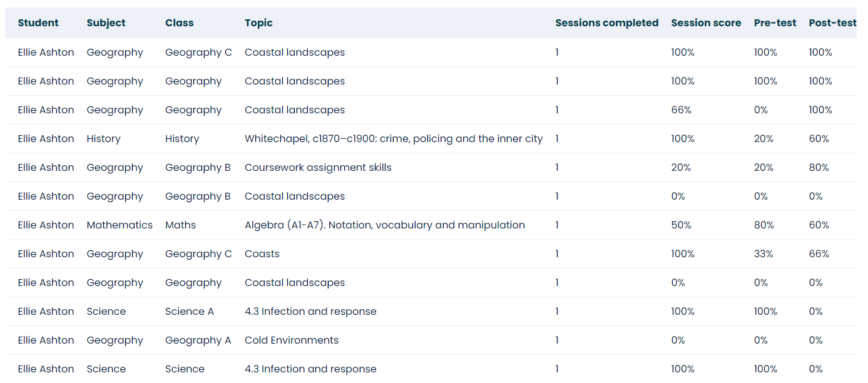Click the Geography A class cell

point(198,340)
